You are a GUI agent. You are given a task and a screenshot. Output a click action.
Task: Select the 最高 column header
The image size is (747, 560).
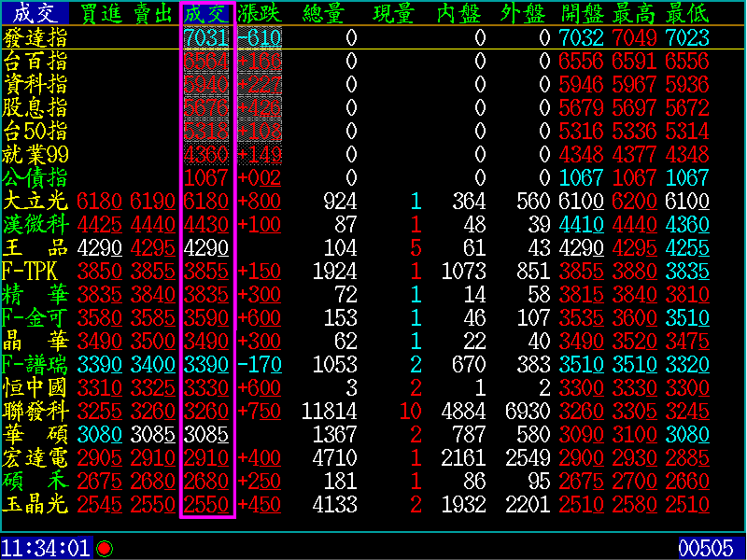pyautogui.click(x=635, y=13)
